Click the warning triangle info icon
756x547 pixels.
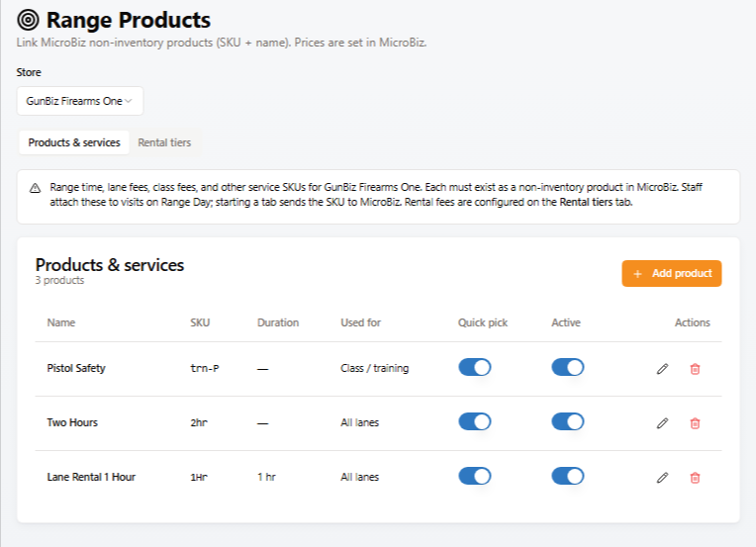(x=36, y=188)
